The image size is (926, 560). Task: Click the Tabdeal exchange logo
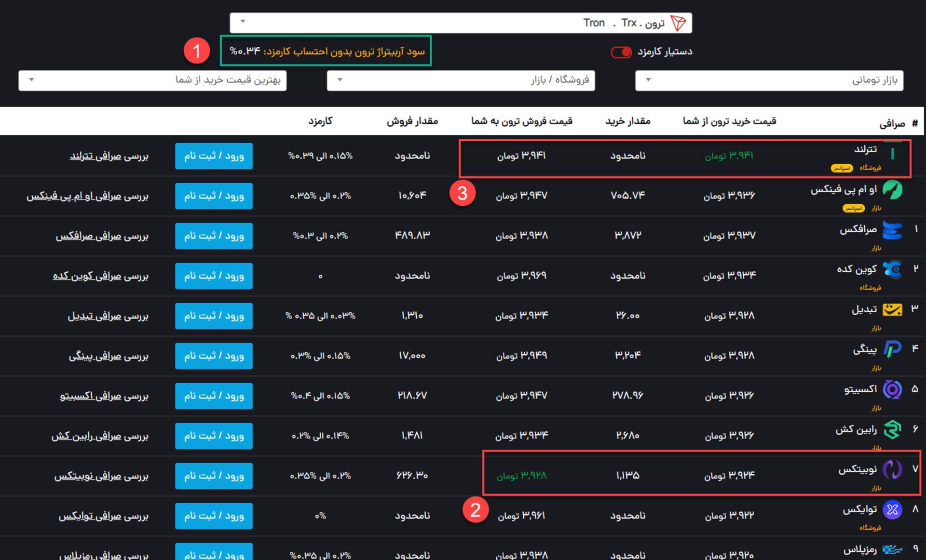tap(892, 309)
